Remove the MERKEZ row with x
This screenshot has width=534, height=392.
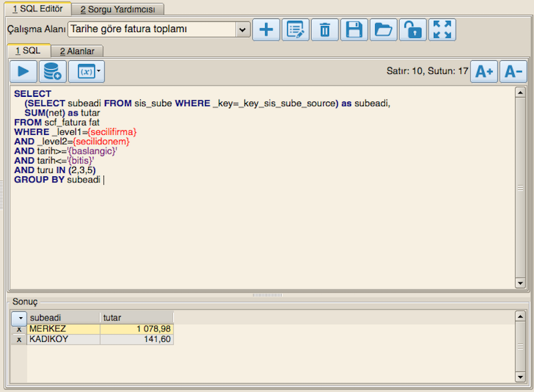click(19, 329)
